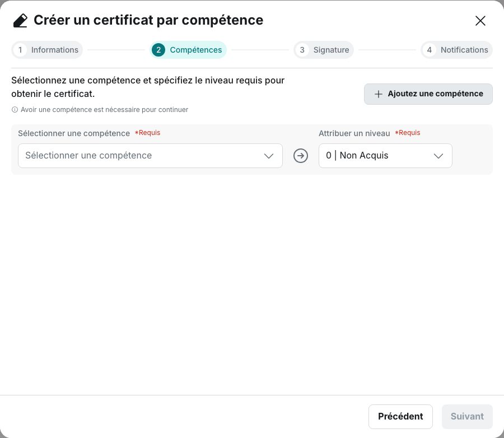Click the Précédent button

[400, 417]
